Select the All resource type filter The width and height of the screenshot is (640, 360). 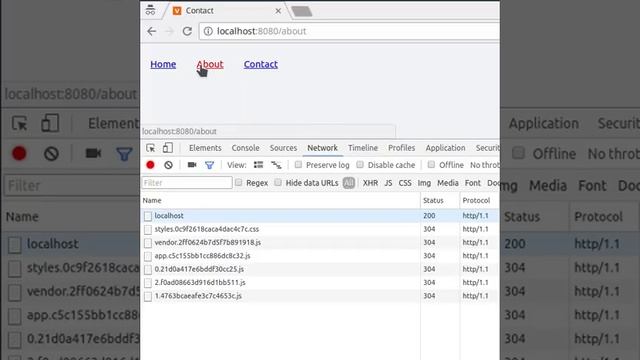pos(349,183)
